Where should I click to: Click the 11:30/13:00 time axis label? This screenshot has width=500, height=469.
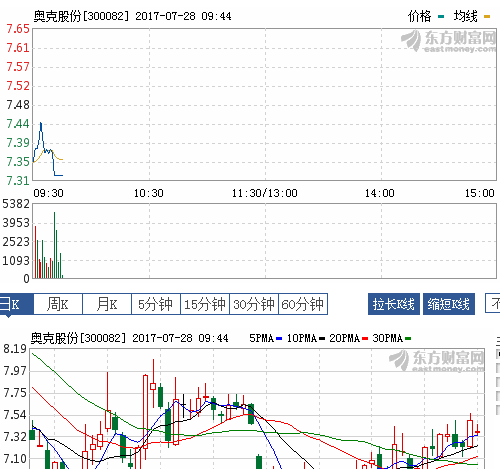pyautogui.click(x=265, y=193)
